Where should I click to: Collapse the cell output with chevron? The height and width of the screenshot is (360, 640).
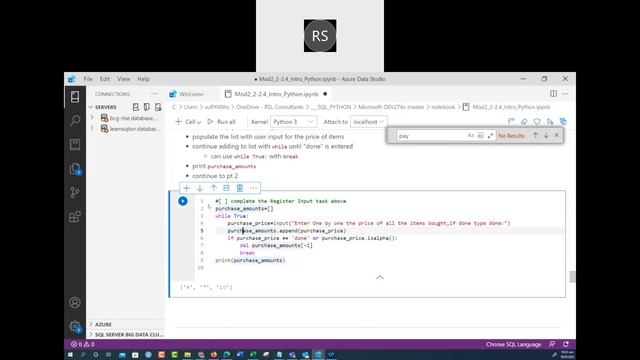click(380, 277)
